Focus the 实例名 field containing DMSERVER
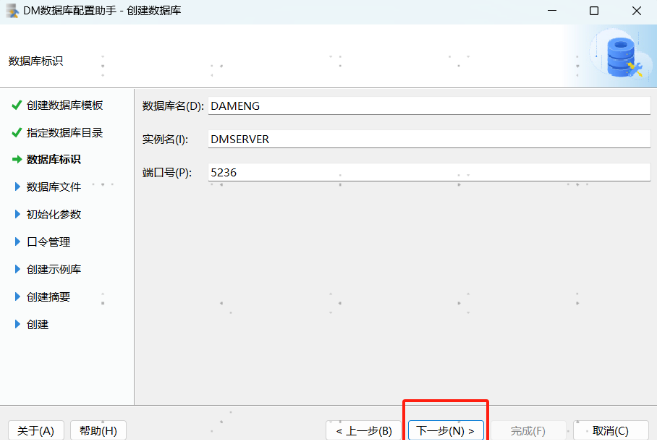The image size is (657, 440). [x=429, y=139]
